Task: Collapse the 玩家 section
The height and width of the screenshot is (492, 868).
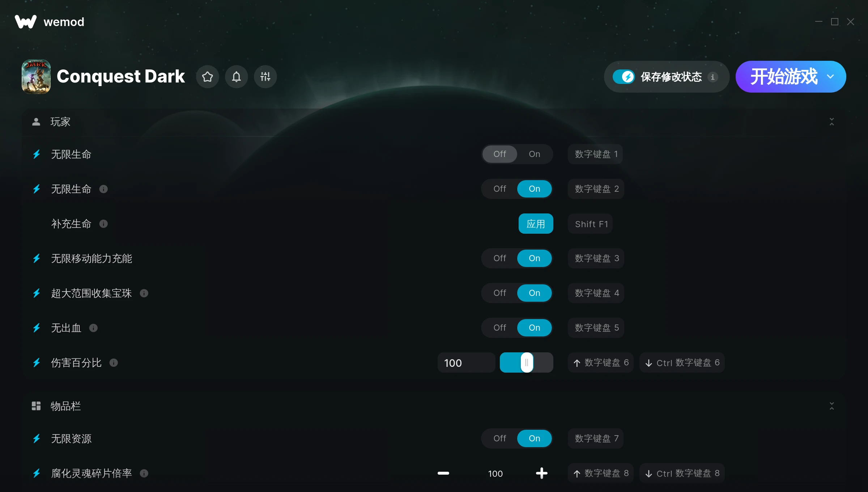Action: [x=832, y=122]
